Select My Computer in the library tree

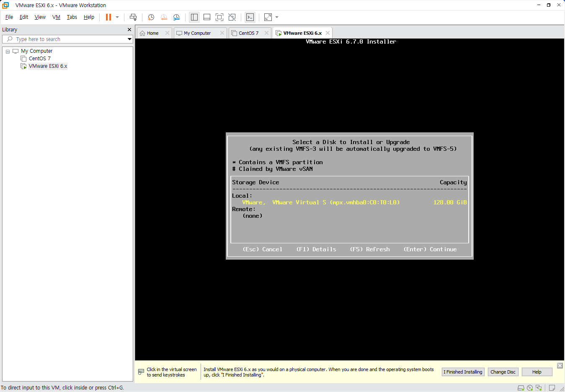click(37, 51)
